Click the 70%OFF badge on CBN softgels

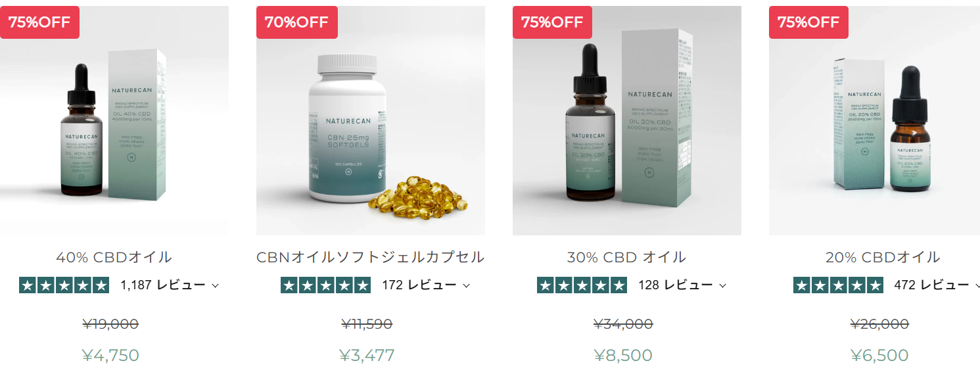(x=296, y=22)
